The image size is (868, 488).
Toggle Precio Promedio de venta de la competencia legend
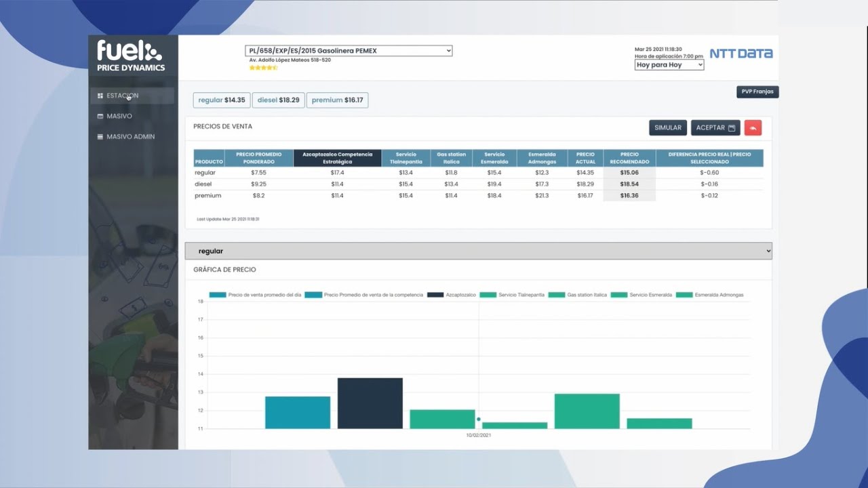click(x=364, y=295)
